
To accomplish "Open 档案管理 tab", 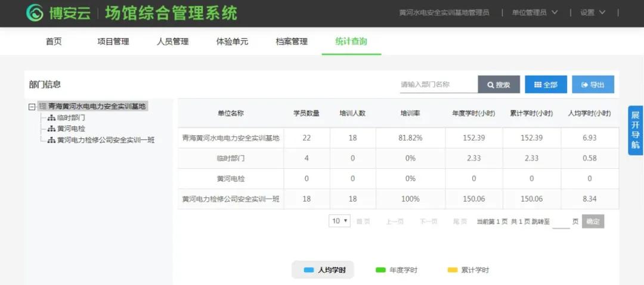I will pyautogui.click(x=292, y=42).
